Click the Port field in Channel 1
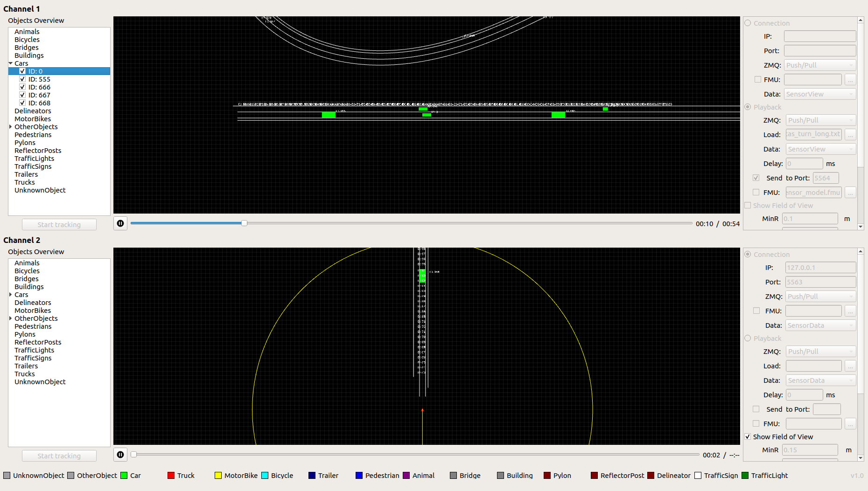This screenshot has height=491, width=868. pos(820,51)
